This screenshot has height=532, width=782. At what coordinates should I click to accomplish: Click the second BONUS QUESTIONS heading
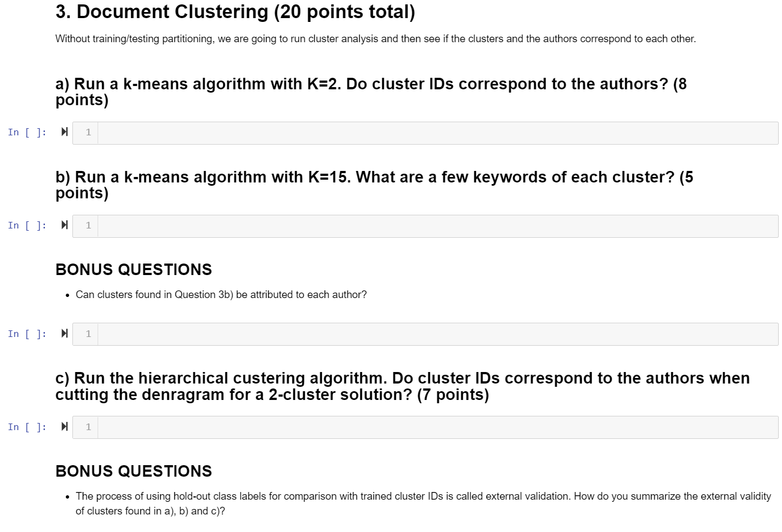133,471
